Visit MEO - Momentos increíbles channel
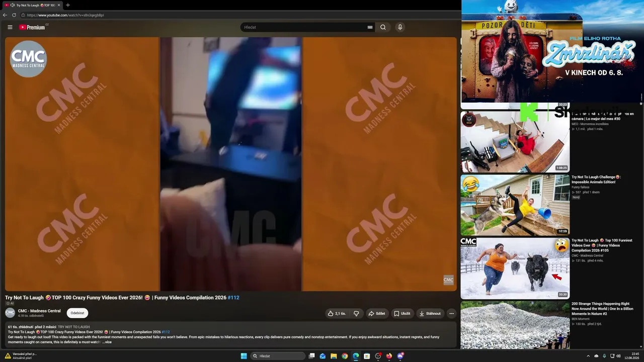The width and height of the screenshot is (644, 362). coord(590,124)
